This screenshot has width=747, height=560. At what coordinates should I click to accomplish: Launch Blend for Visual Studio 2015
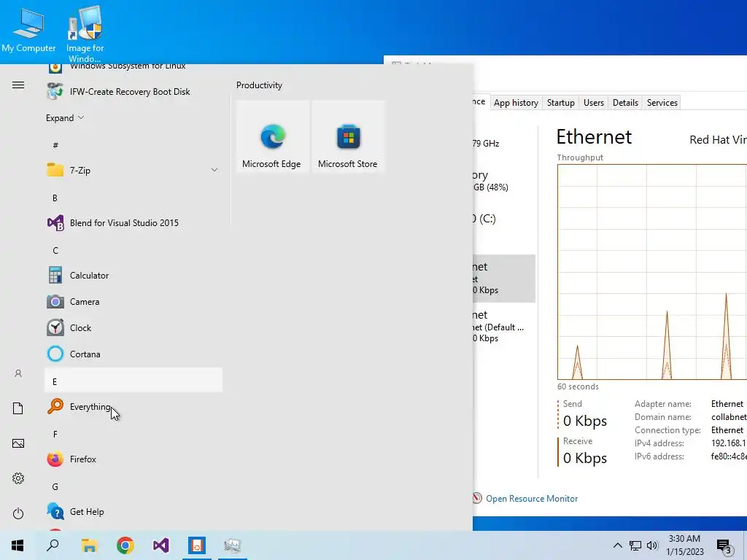(x=133, y=223)
